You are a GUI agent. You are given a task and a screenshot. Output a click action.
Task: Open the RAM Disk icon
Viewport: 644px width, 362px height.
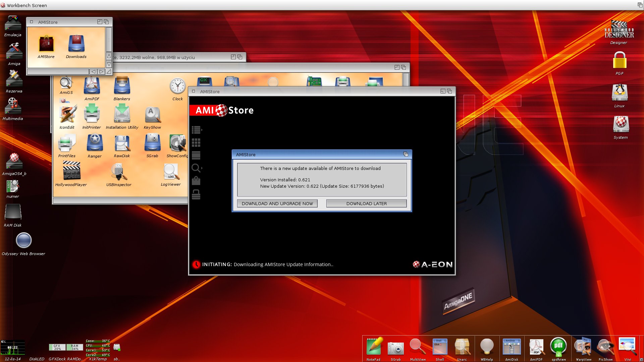coord(13,216)
